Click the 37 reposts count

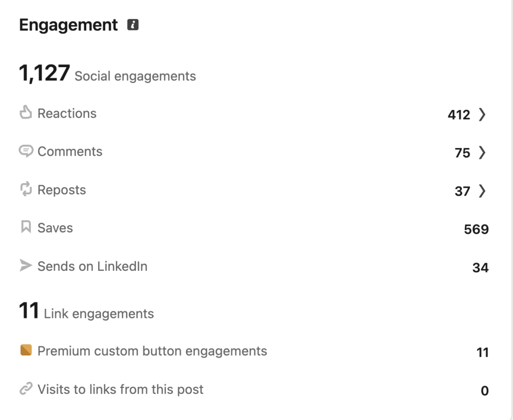(x=462, y=191)
